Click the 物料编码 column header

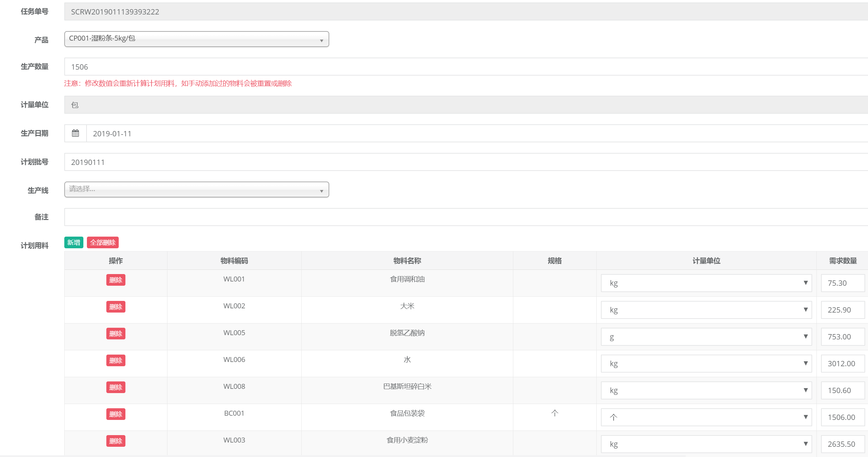tap(234, 261)
